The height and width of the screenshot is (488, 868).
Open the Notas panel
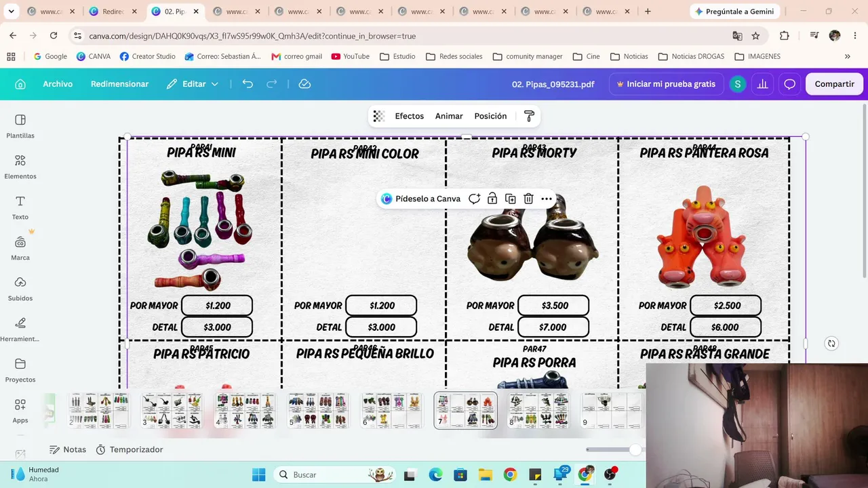[68, 449]
